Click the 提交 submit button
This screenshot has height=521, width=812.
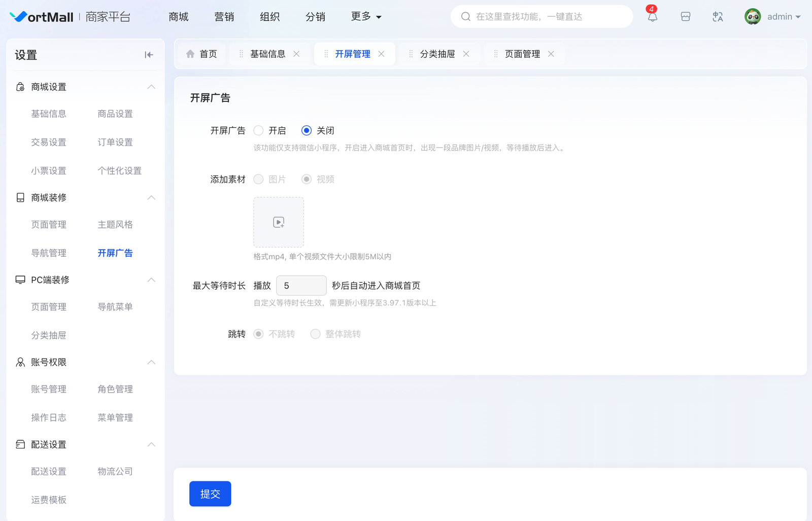[x=210, y=494]
